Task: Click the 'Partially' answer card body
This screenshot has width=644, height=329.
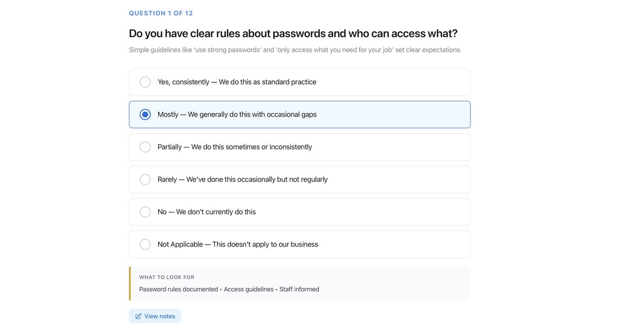Action: pyautogui.click(x=300, y=146)
